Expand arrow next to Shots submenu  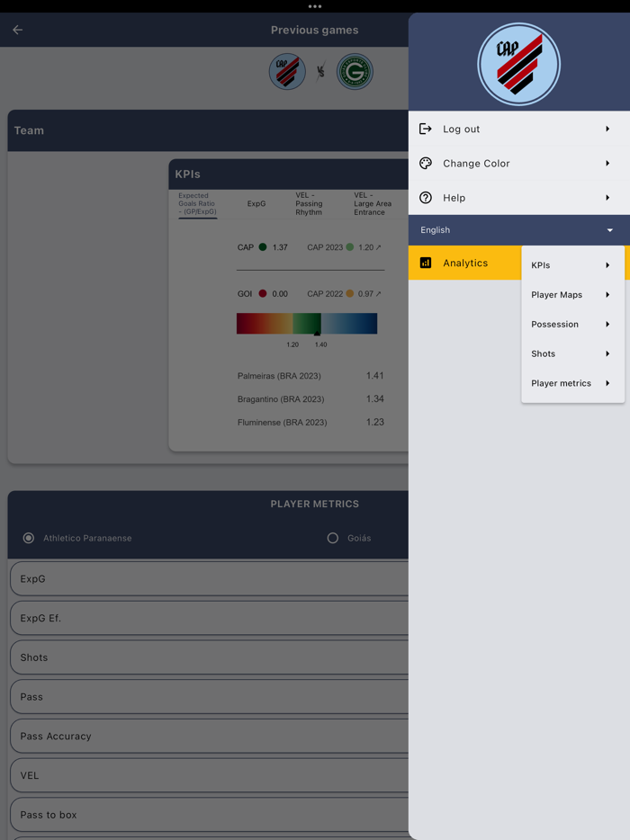point(607,353)
